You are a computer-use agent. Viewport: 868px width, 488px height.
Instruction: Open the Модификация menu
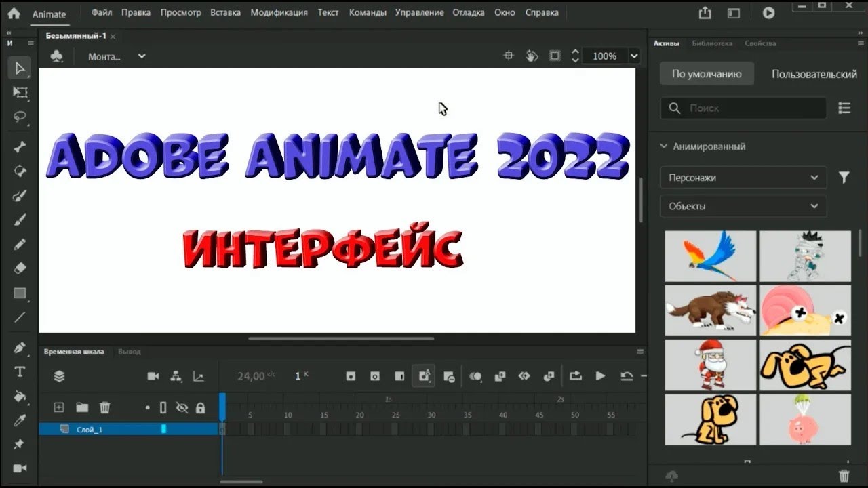279,12
